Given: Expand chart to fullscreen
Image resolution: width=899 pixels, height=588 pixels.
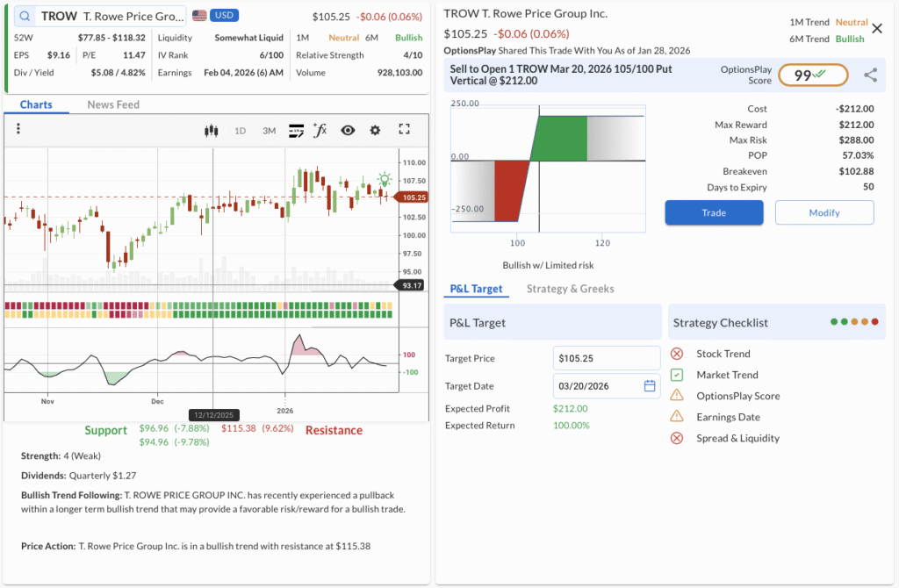Looking at the screenshot, I should click(x=404, y=130).
